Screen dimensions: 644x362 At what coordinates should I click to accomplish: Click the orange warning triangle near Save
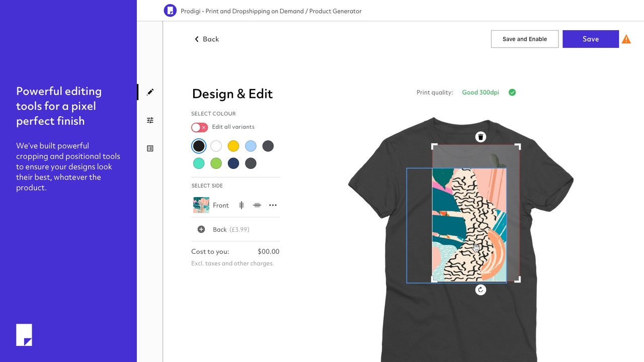point(626,38)
